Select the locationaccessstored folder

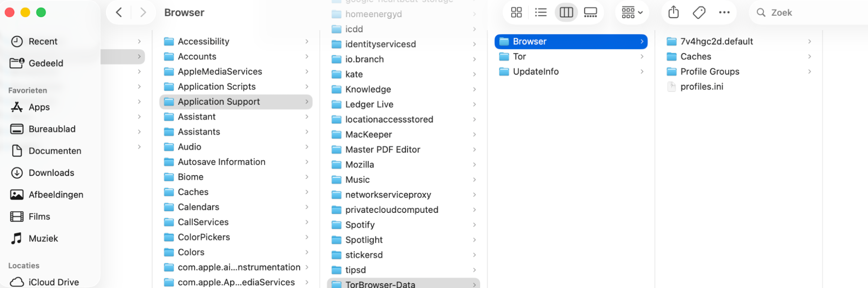[403, 119]
